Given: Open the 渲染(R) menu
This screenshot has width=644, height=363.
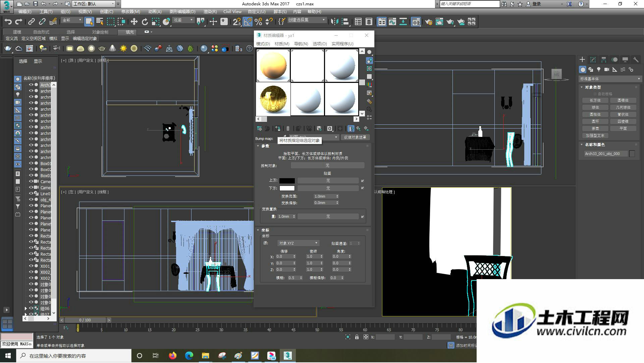Looking at the screenshot, I should pos(210,12).
